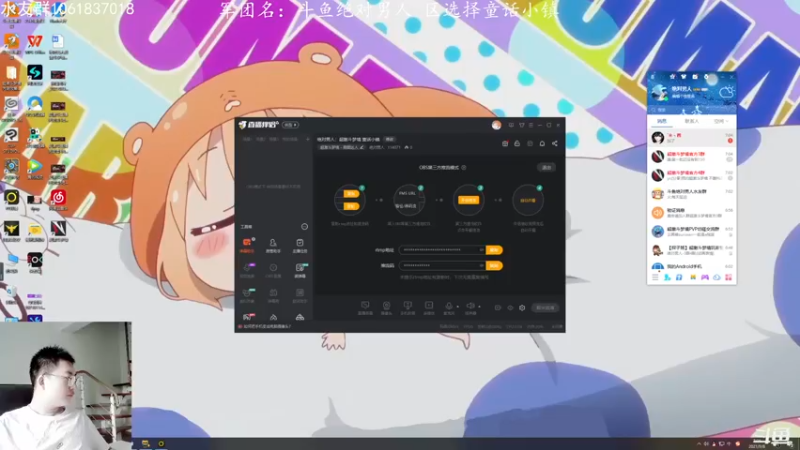This screenshot has width=800, height=450.
Task: Click the share icon in streaming app header
Action: (555, 143)
